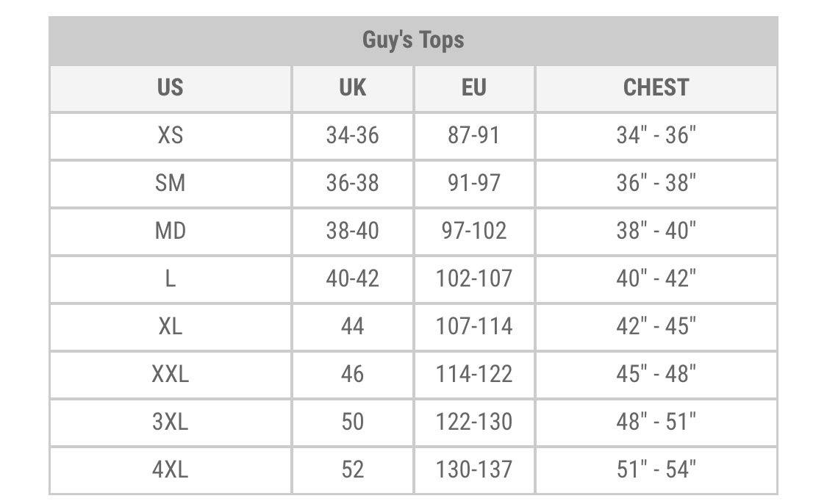The width and height of the screenshot is (827, 504).
Task: Click UK size 52 cell
Action: pos(352,469)
